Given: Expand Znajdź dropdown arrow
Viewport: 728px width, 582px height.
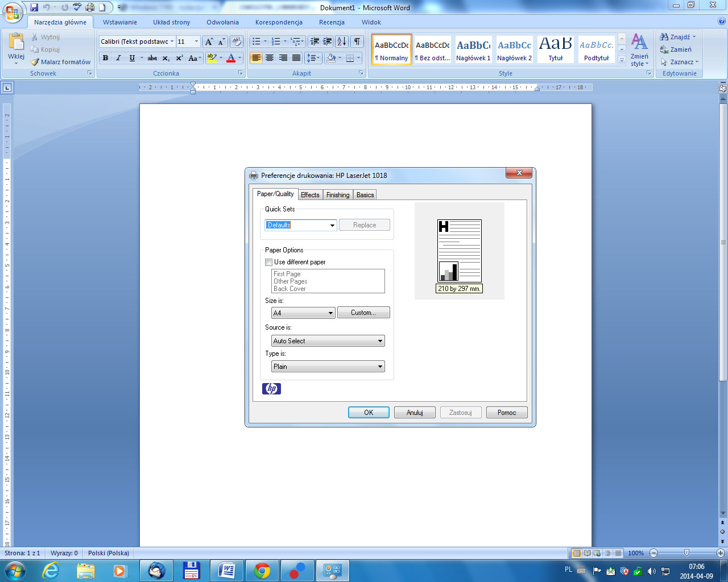Looking at the screenshot, I should point(694,37).
